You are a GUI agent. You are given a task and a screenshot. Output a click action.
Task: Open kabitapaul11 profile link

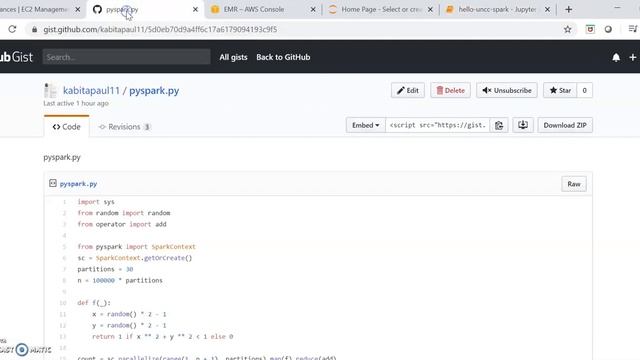pos(91,91)
